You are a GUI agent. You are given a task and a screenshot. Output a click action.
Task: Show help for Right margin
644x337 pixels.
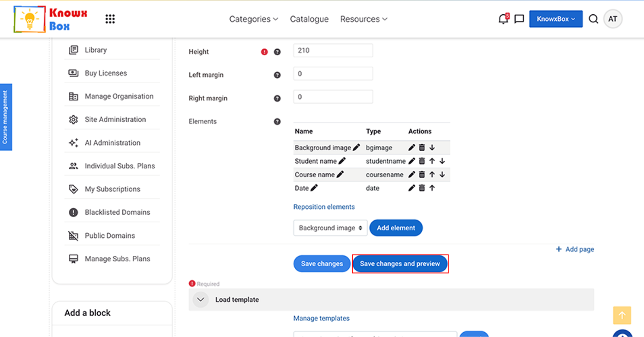277,99
